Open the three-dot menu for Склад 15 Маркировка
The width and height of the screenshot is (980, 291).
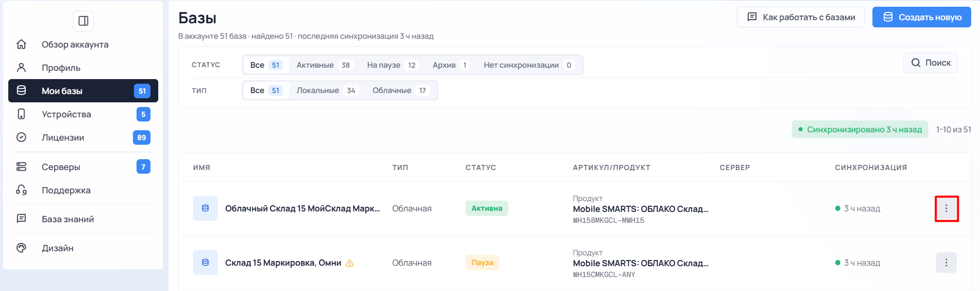coord(946,263)
